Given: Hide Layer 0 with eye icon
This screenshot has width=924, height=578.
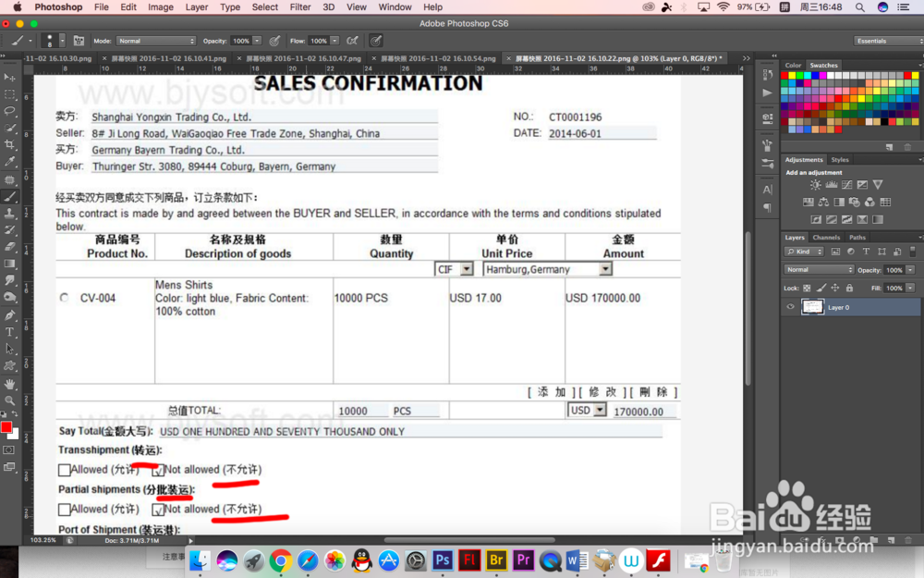Looking at the screenshot, I should [790, 307].
